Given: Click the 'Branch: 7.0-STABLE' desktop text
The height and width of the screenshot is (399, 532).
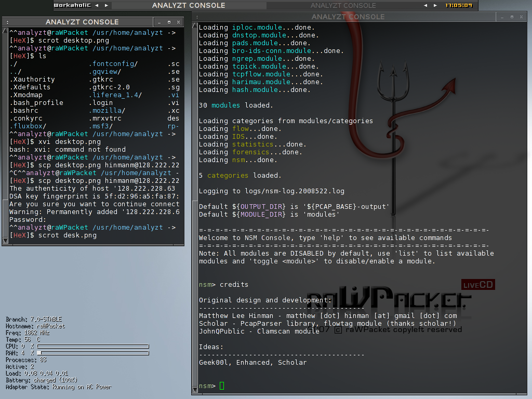Looking at the screenshot, I should [x=34, y=320].
